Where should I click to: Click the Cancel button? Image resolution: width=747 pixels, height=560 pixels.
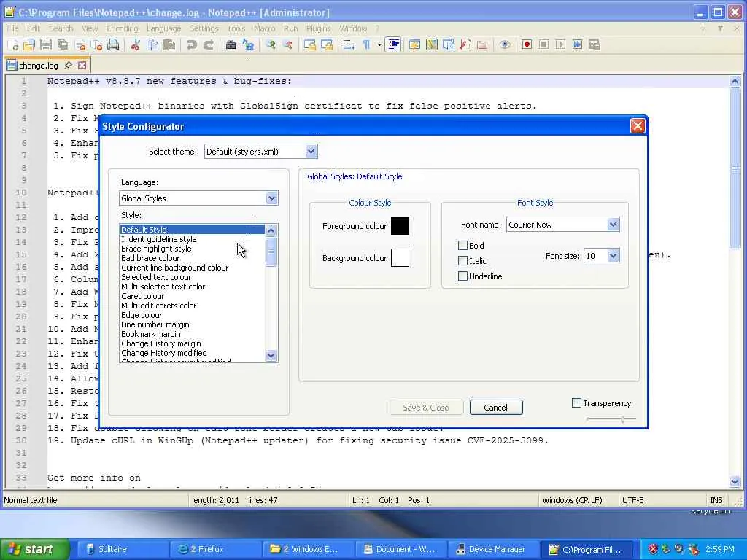pos(496,408)
